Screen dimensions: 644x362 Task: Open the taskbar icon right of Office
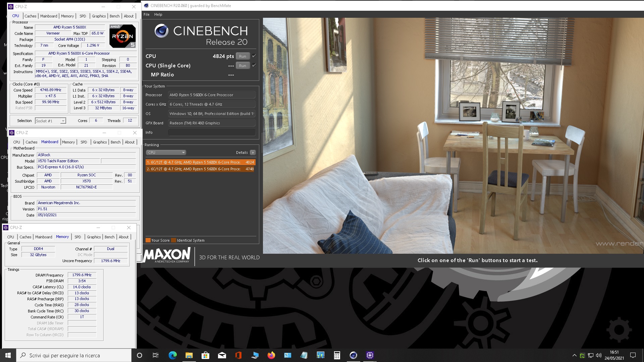tap(255, 355)
